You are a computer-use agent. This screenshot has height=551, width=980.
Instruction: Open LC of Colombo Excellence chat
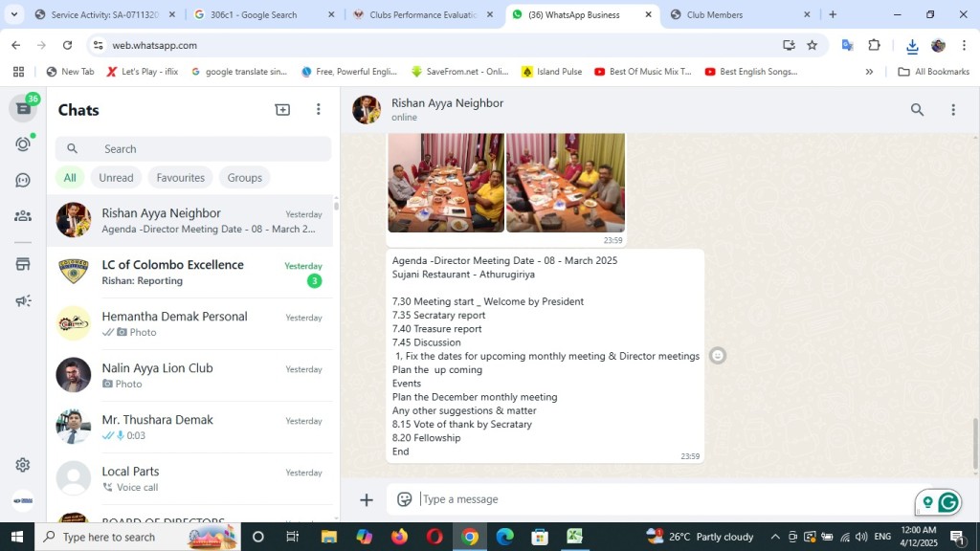[190, 273]
